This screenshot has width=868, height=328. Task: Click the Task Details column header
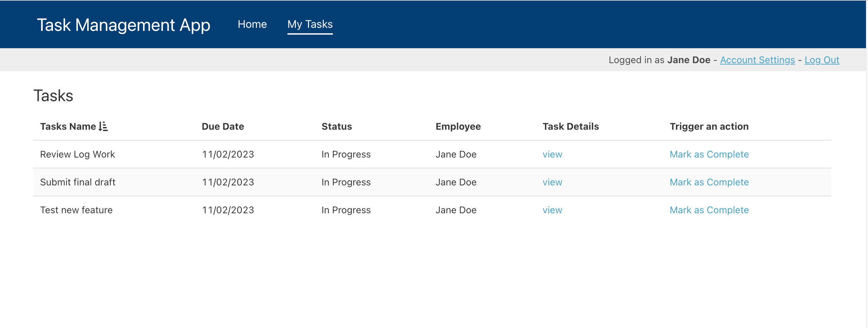coord(570,126)
